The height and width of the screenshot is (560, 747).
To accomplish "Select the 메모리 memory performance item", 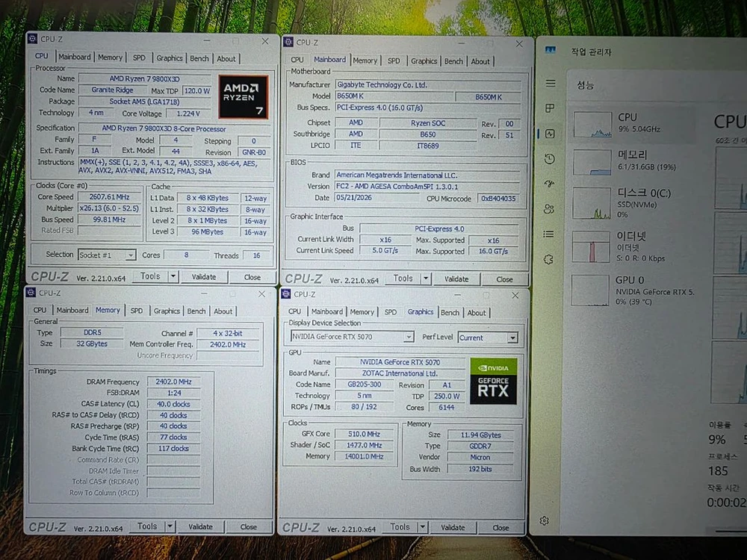I will pyautogui.click(x=631, y=161).
